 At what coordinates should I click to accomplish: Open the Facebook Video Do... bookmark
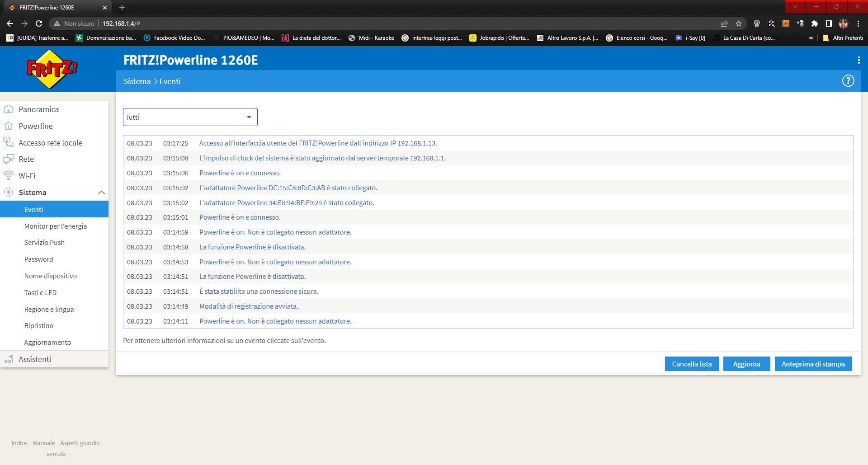[x=174, y=38]
